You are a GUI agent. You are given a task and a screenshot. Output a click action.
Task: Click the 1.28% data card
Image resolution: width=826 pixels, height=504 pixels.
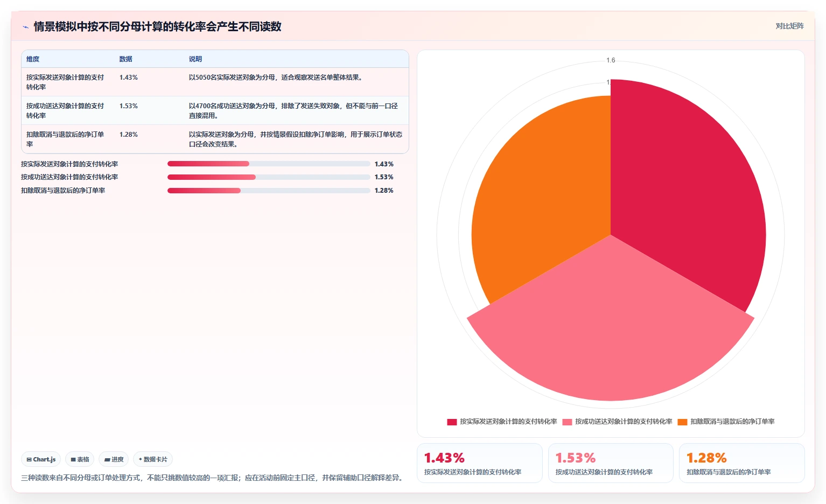[741, 463]
